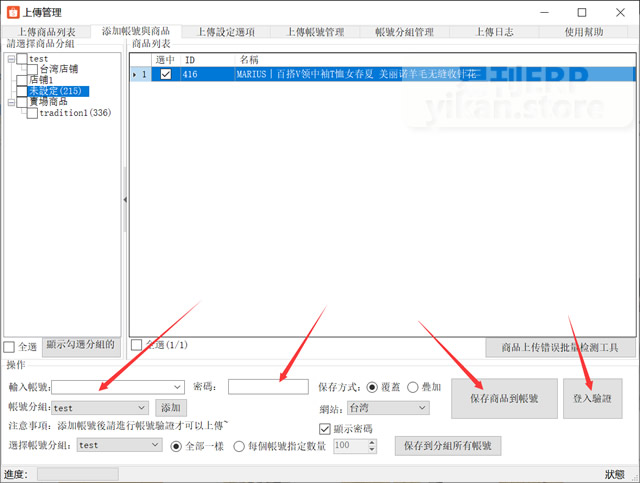Click the splitter collapse arrow between panels
This screenshot has width=640, height=483.
coord(125,200)
